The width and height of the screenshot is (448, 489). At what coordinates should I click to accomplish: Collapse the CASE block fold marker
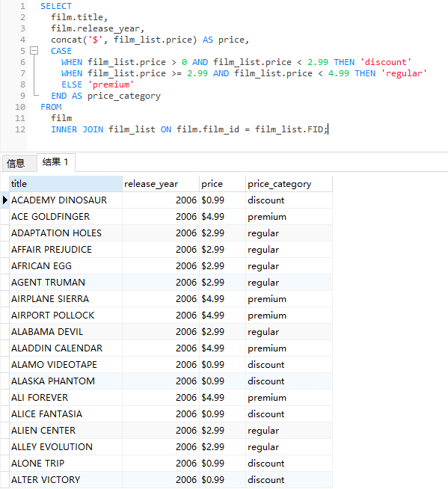pyautogui.click(x=34, y=51)
